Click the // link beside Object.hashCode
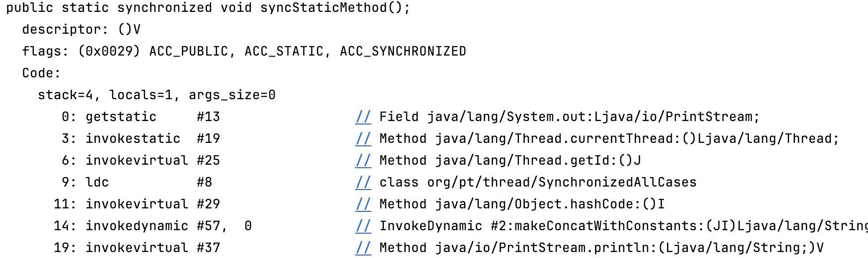This screenshot has height=258, width=868. (x=363, y=204)
